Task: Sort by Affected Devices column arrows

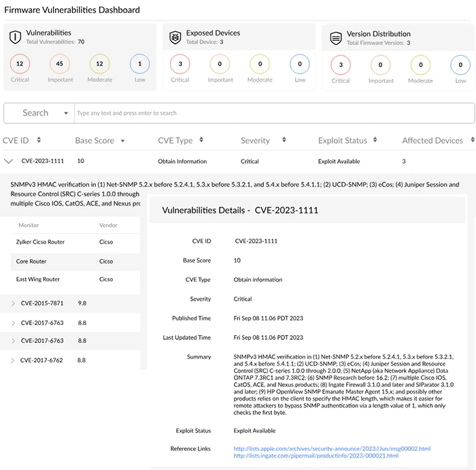Action: [473, 140]
